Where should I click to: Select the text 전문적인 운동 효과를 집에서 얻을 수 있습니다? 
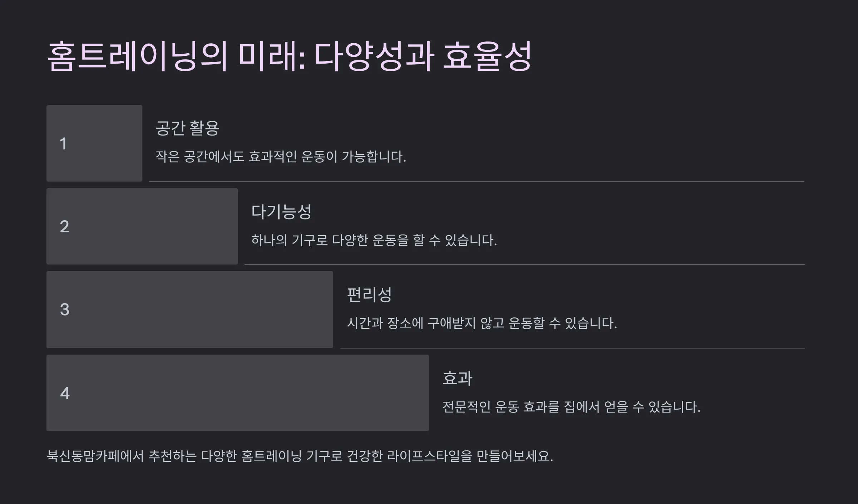[x=571, y=407]
